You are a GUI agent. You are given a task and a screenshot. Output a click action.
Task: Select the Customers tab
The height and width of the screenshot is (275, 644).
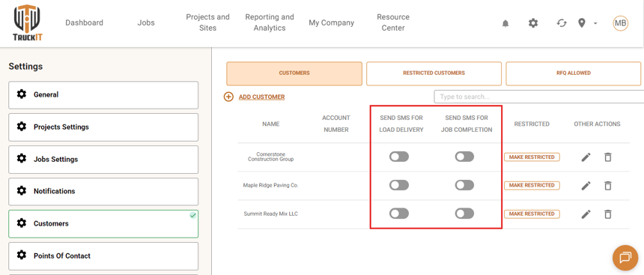[294, 73]
